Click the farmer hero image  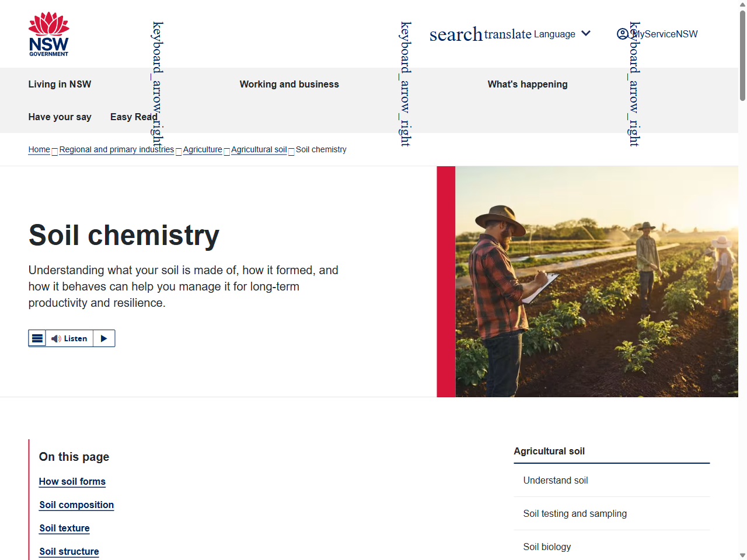pyautogui.click(x=595, y=281)
